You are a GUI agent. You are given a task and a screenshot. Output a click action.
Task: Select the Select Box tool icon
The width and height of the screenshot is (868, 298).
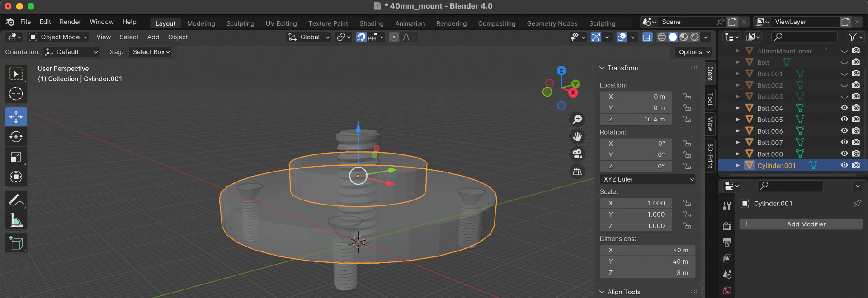click(x=16, y=74)
